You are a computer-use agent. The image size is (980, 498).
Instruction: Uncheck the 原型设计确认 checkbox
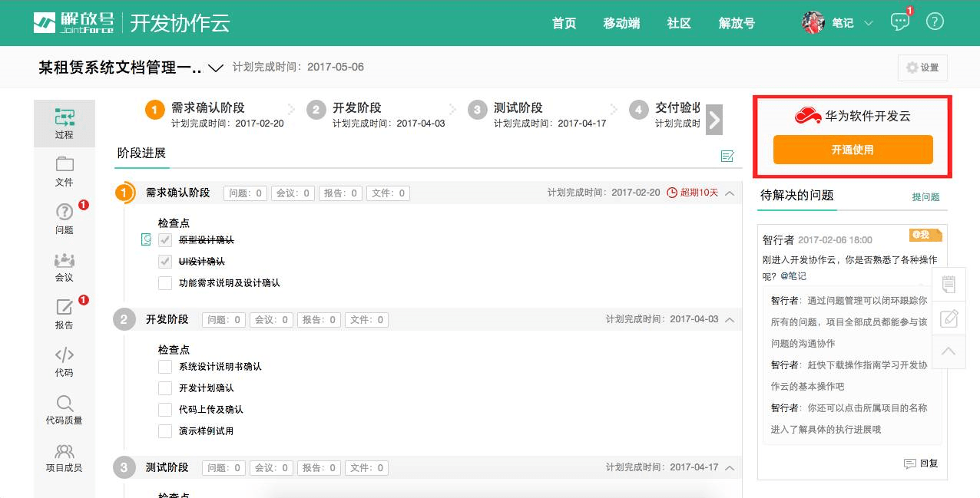pyautogui.click(x=165, y=240)
